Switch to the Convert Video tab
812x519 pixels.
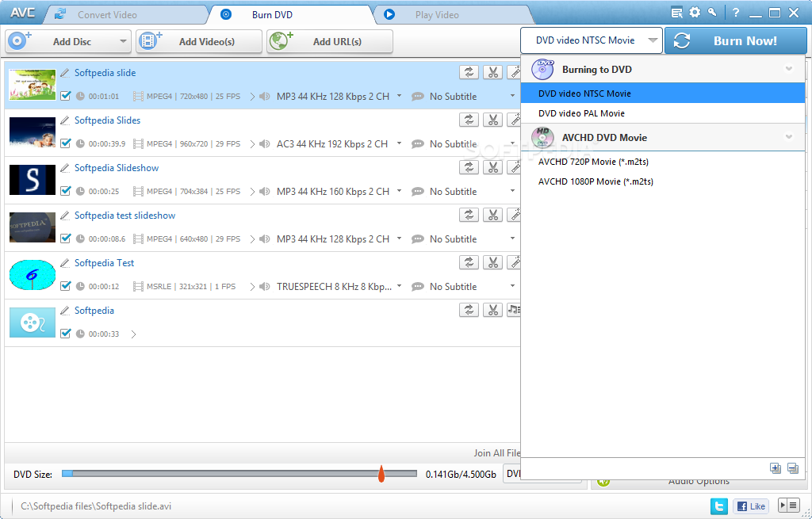(125, 14)
